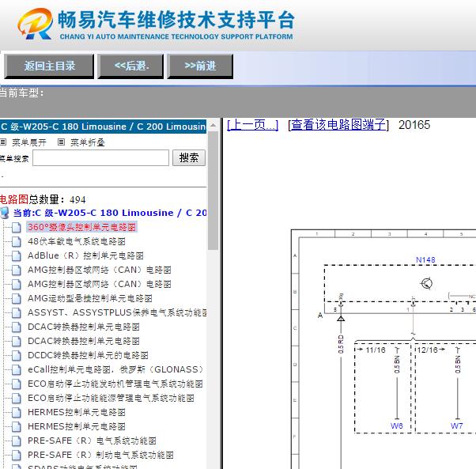Click document icon beside ECO启动停止功能发动机管理 entry

(17, 384)
